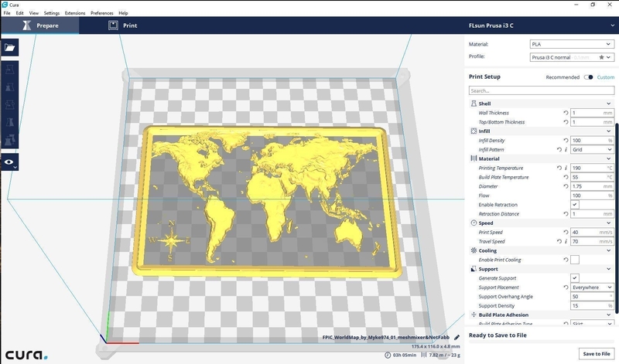Reset Build Plate Temperature using its revert arrow
The image size is (619, 364).
click(x=566, y=177)
